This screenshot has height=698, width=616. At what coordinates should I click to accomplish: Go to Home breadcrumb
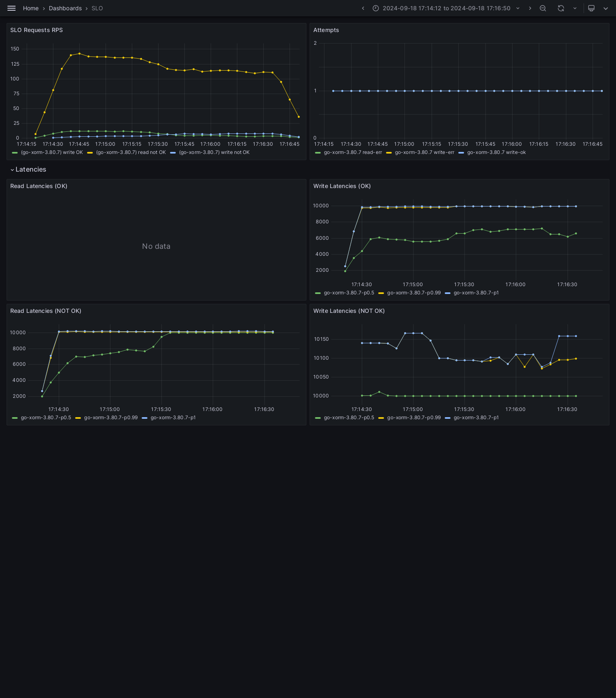point(31,8)
